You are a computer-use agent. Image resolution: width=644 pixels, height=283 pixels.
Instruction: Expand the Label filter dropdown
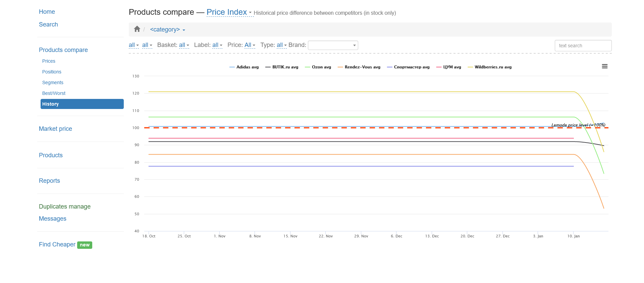coord(217,45)
